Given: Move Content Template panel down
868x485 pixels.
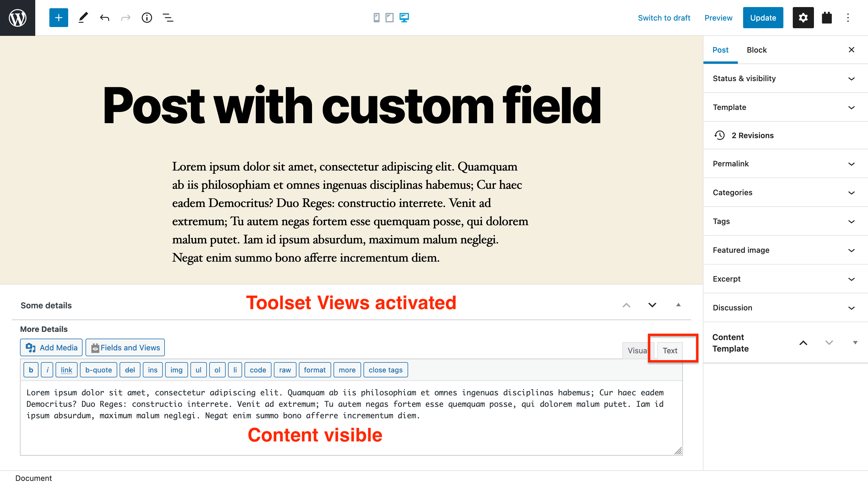Looking at the screenshot, I should 829,343.
